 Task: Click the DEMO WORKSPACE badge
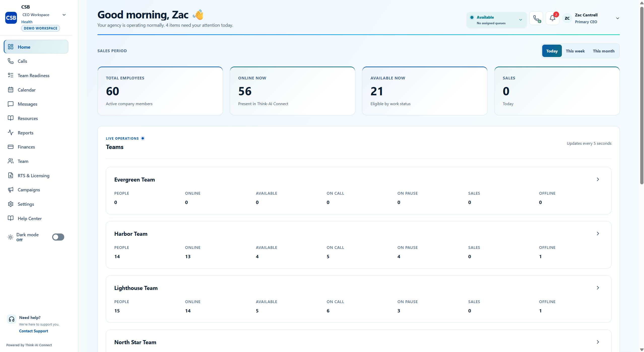click(41, 28)
